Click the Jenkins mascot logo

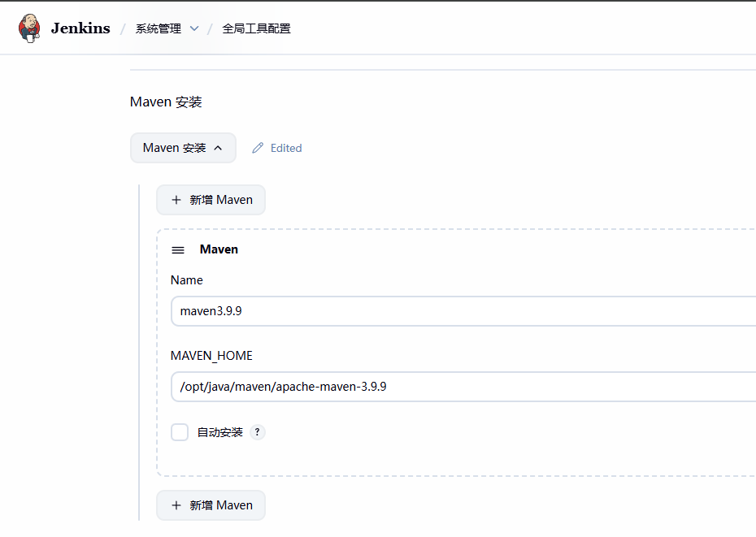click(x=29, y=28)
